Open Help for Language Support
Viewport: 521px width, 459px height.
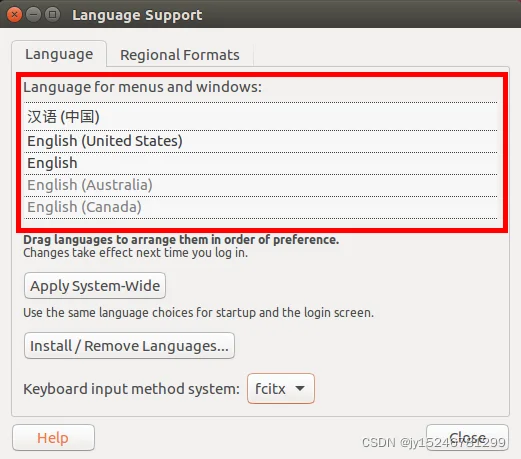tap(53, 438)
